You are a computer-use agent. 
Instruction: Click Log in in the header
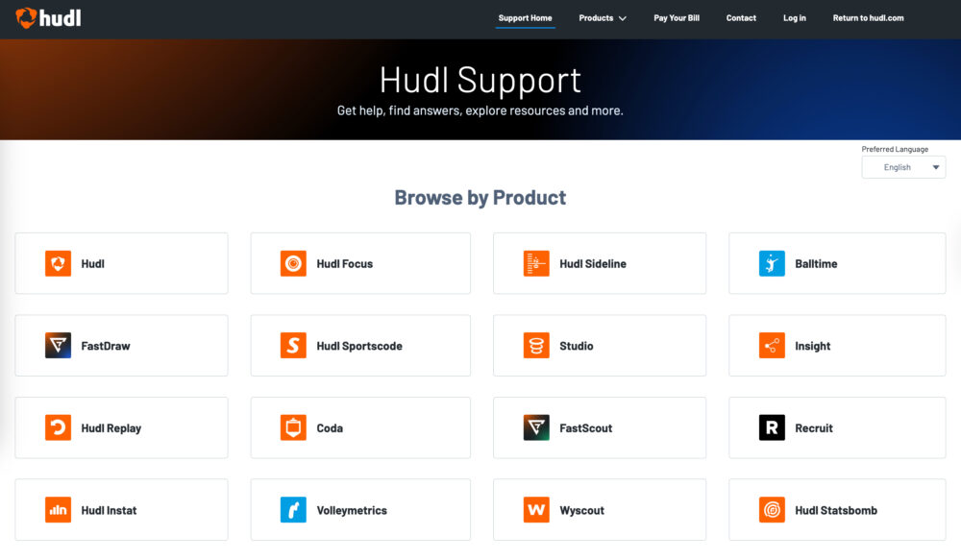tap(795, 18)
